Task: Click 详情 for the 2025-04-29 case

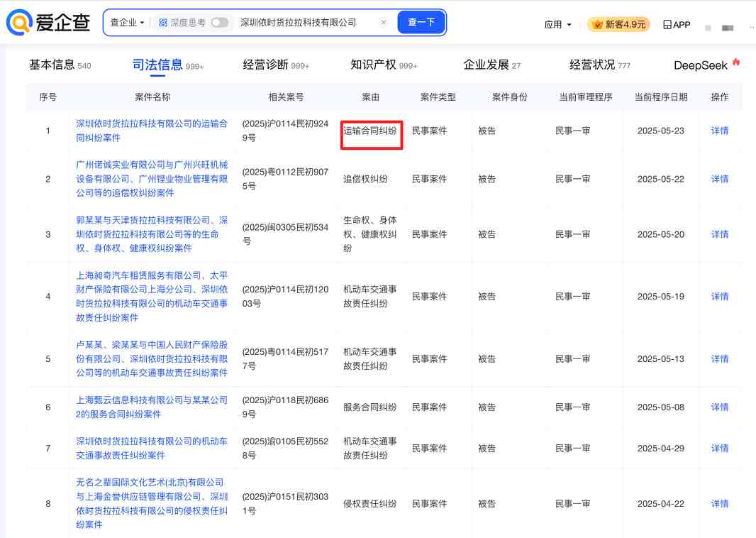Action: click(x=719, y=449)
